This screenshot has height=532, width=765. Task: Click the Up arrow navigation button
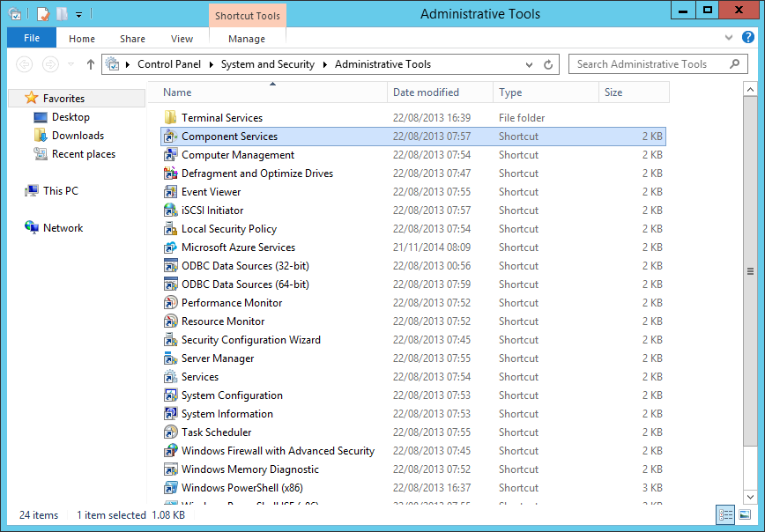click(91, 64)
